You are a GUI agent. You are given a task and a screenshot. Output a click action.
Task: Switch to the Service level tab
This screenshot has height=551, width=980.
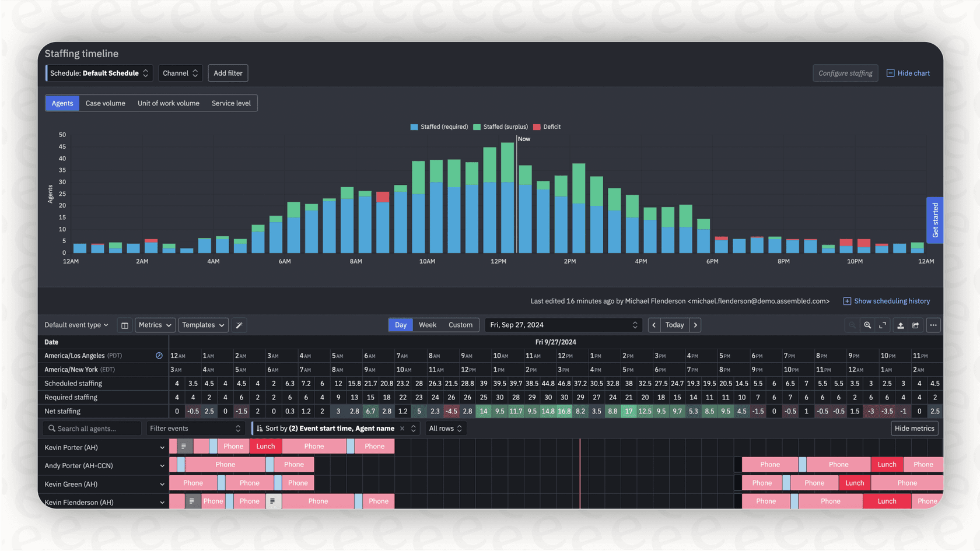click(231, 103)
